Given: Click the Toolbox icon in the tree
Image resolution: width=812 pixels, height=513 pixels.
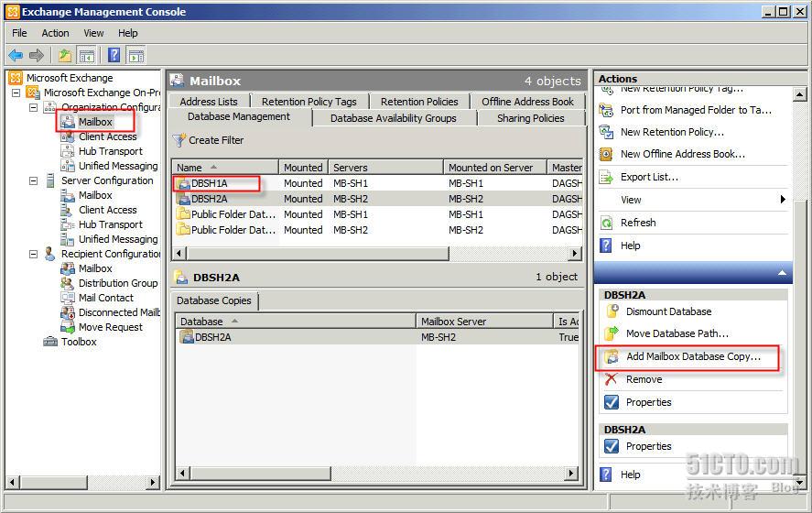Looking at the screenshot, I should 50,342.
